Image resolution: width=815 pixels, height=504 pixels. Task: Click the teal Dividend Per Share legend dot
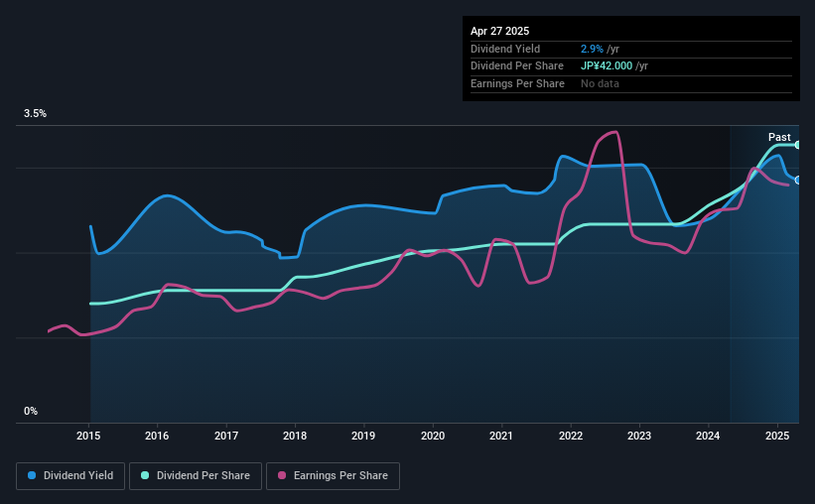pyautogui.click(x=145, y=475)
